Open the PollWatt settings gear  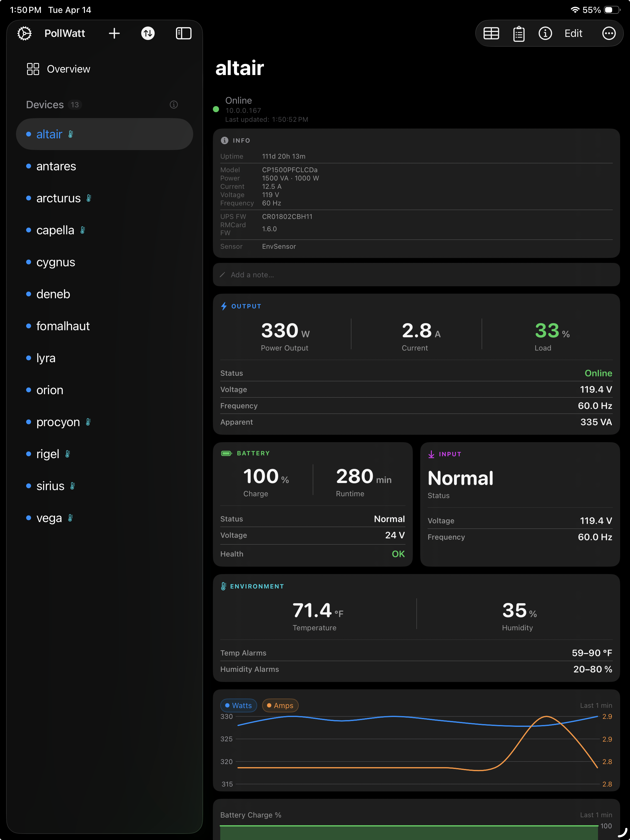(24, 34)
